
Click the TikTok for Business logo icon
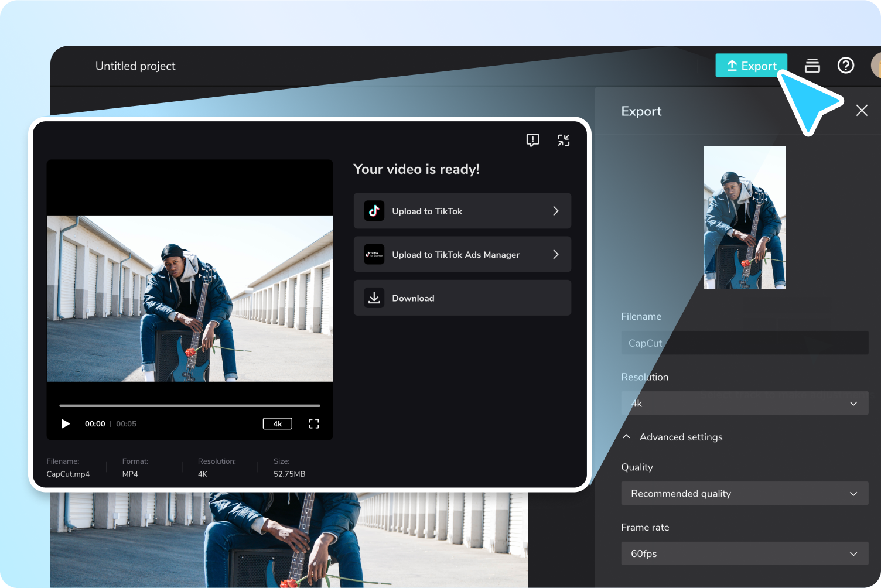click(x=374, y=254)
